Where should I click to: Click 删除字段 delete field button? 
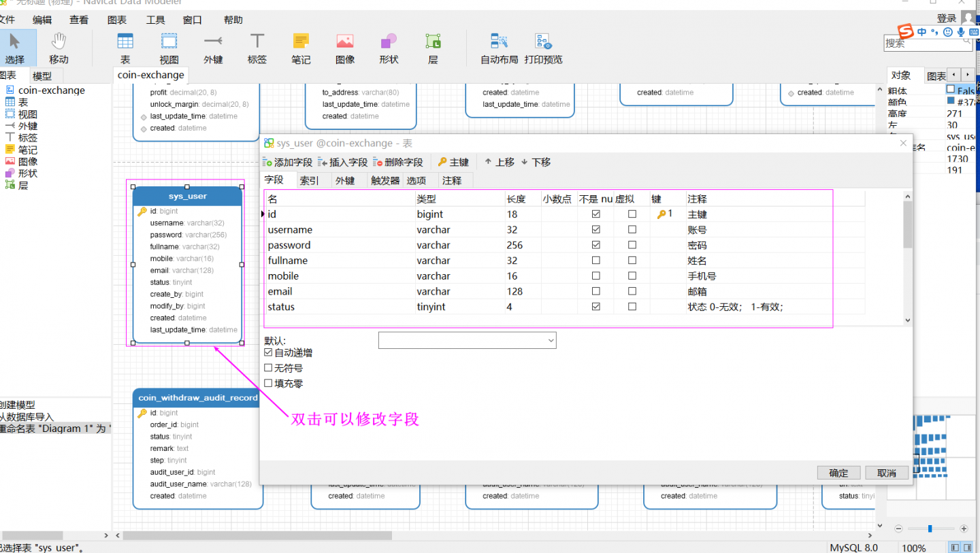397,163
